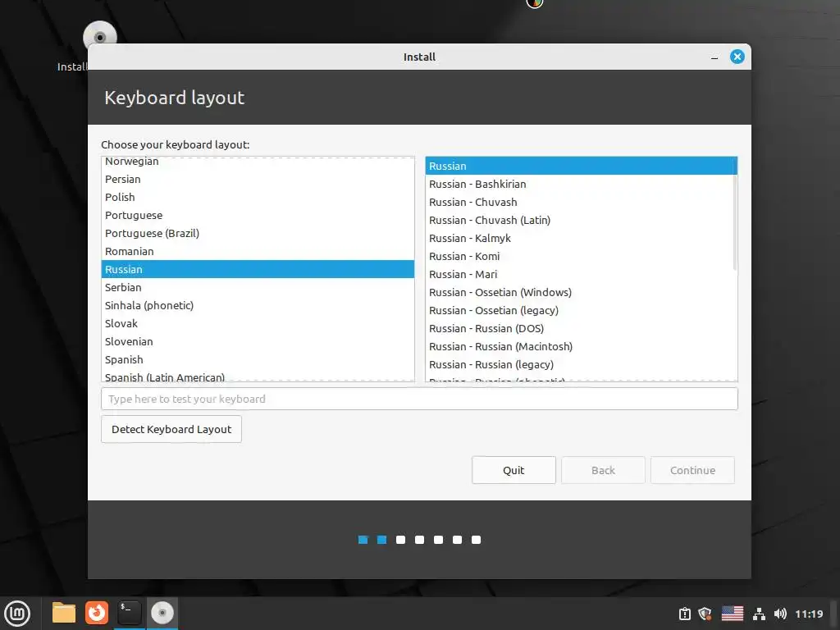Select Persian keyboard layout

(x=258, y=179)
